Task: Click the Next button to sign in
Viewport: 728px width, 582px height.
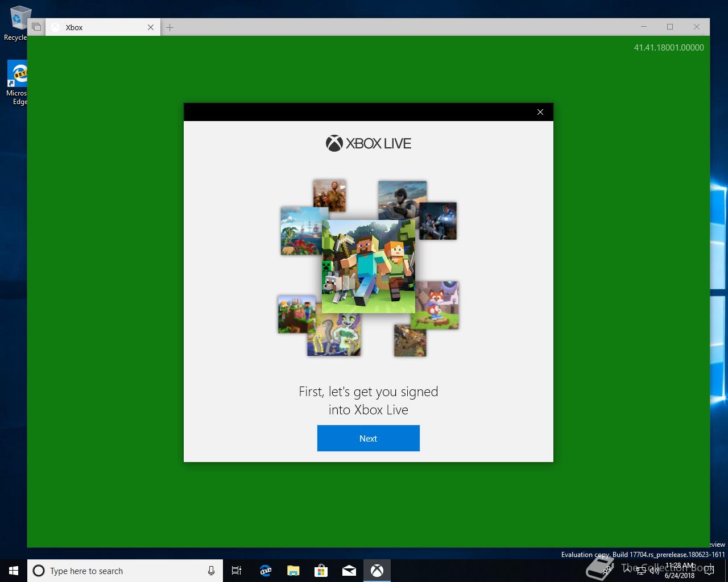Action: (x=368, y=438)
